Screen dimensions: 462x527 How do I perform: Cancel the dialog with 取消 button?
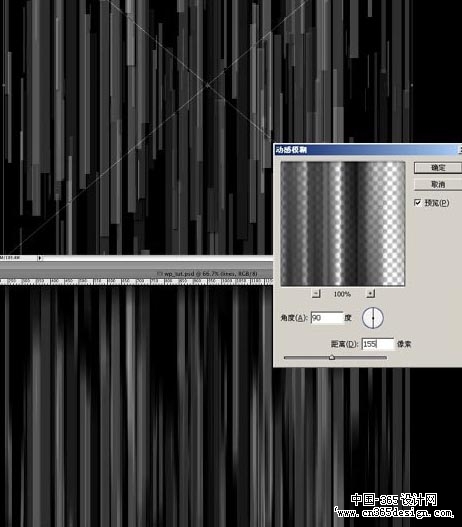(x=438, y=184)
